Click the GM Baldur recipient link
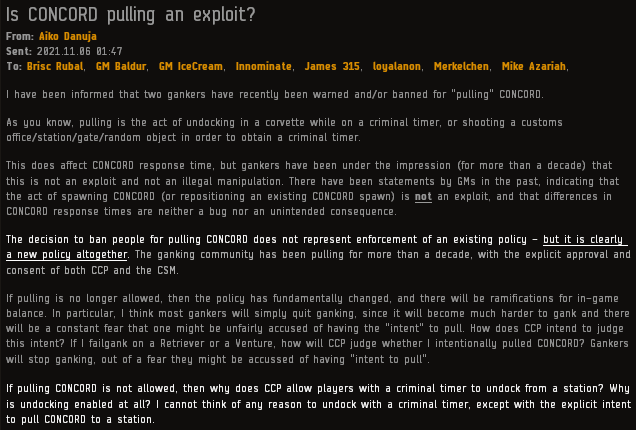This screenshot has height=430, width=636. tap(121, 67)
